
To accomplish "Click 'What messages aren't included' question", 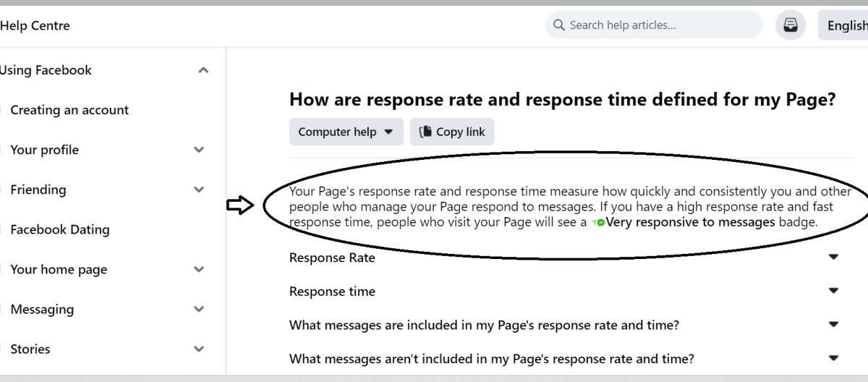I will pyautogui.click(x=492, y=359).
